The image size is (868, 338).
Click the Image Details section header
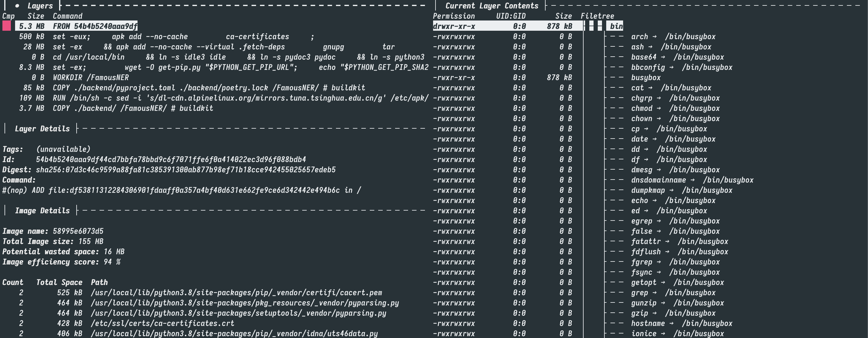(42, 210)
